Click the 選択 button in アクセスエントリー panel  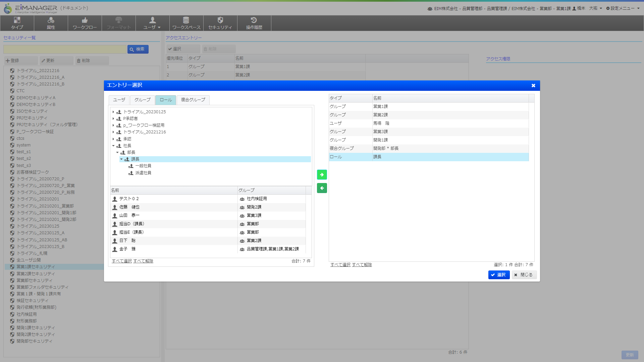tap(183, 49)
